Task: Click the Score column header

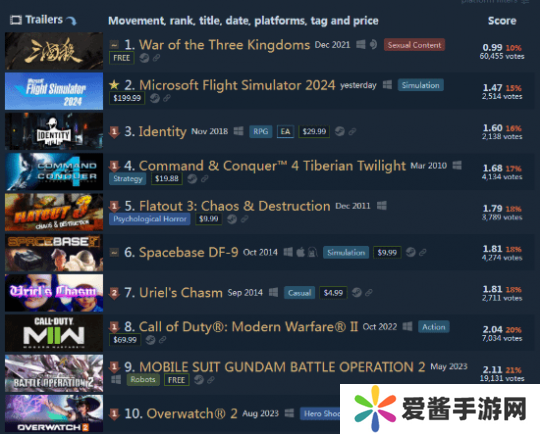Action: click(502, 21)
